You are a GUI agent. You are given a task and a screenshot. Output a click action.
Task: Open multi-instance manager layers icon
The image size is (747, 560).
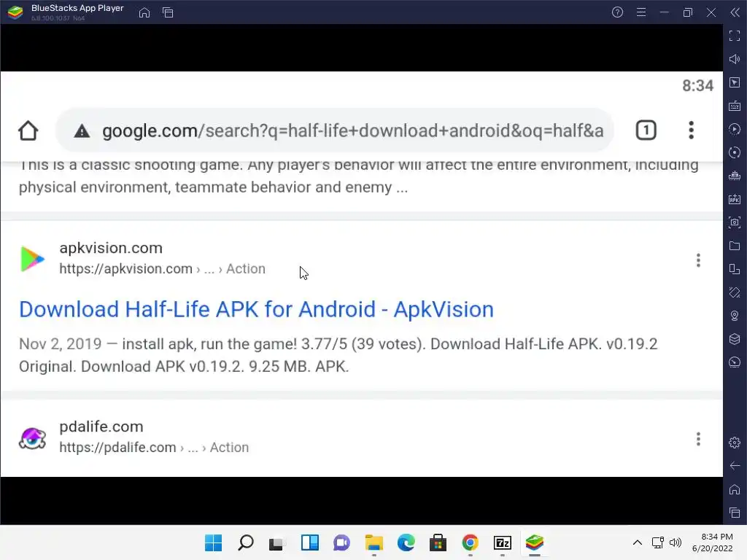pos(735,339)
